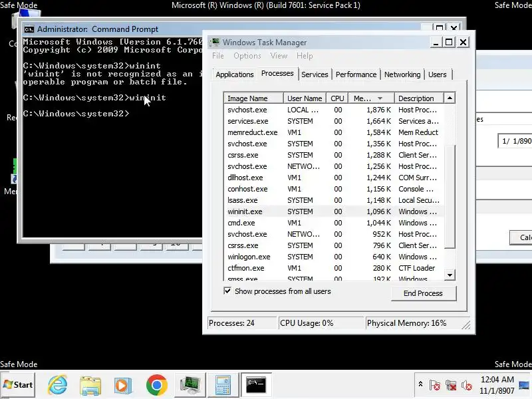Click the End Process button
Image resolution: width=532 pixels, height=399 pixels.
pos(423,293)
